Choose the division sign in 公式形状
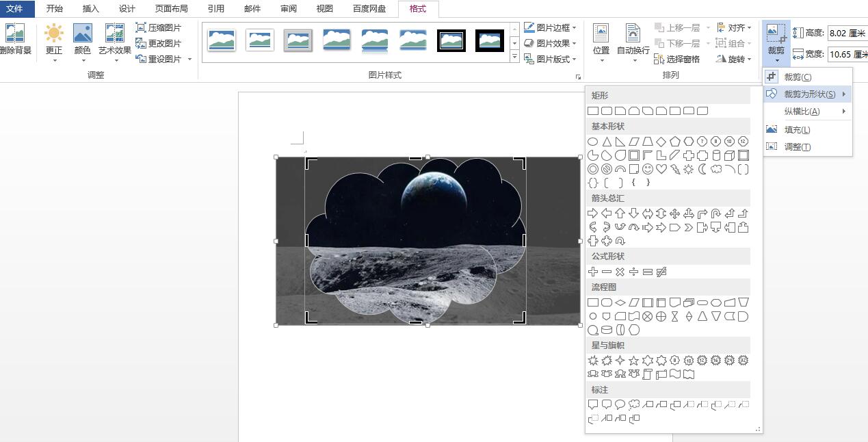 [x=634, y=272]
